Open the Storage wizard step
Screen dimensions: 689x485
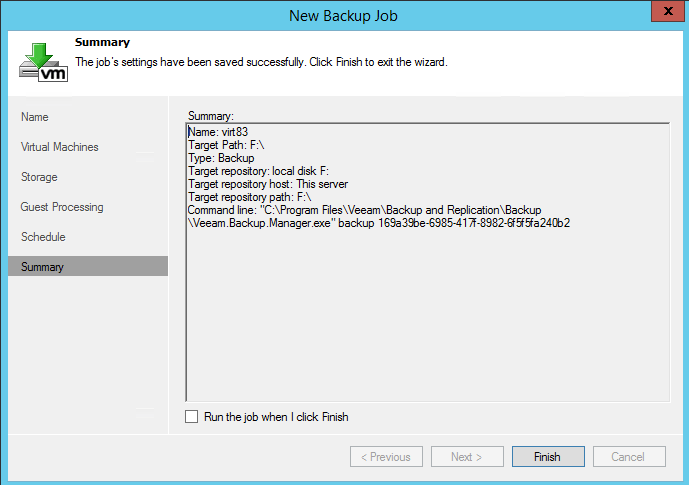(39, 177)
